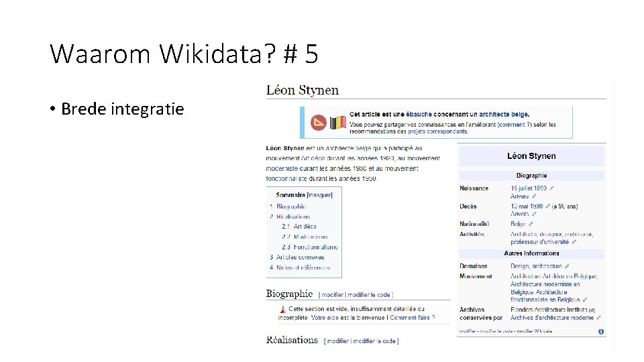Open the 13 mai 1990 date link
The image size is (644, 362).
coord(527,206)
